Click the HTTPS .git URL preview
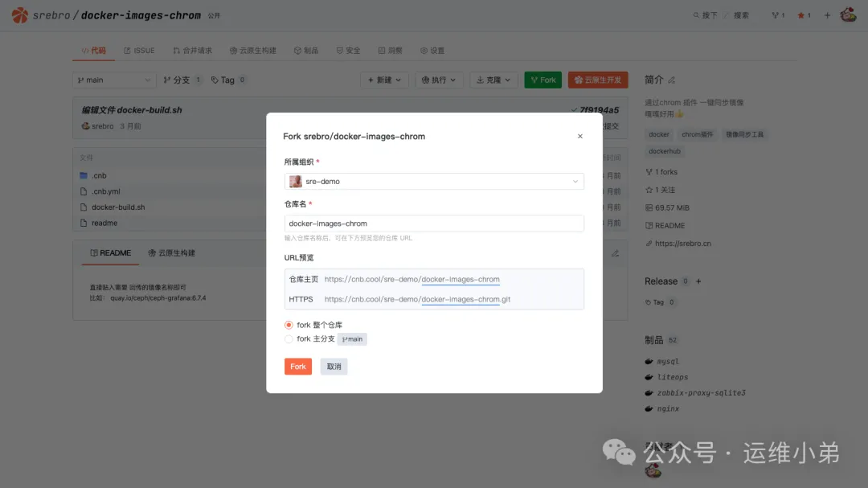The height and width of the screenshot is (488, 868). coord(417,299)
